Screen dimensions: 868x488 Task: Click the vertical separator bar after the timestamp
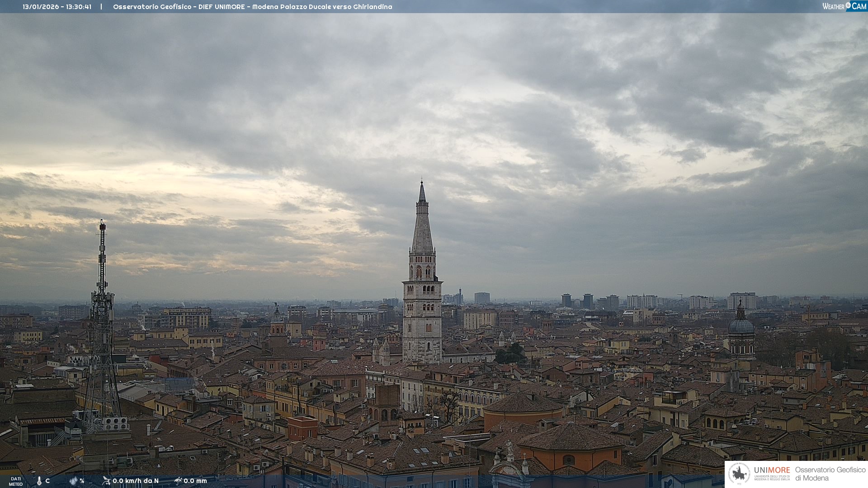(101, 7)
